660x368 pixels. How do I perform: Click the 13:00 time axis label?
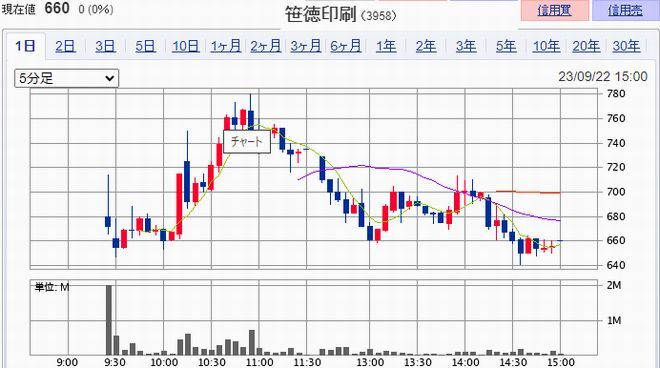tap(370, 362)
